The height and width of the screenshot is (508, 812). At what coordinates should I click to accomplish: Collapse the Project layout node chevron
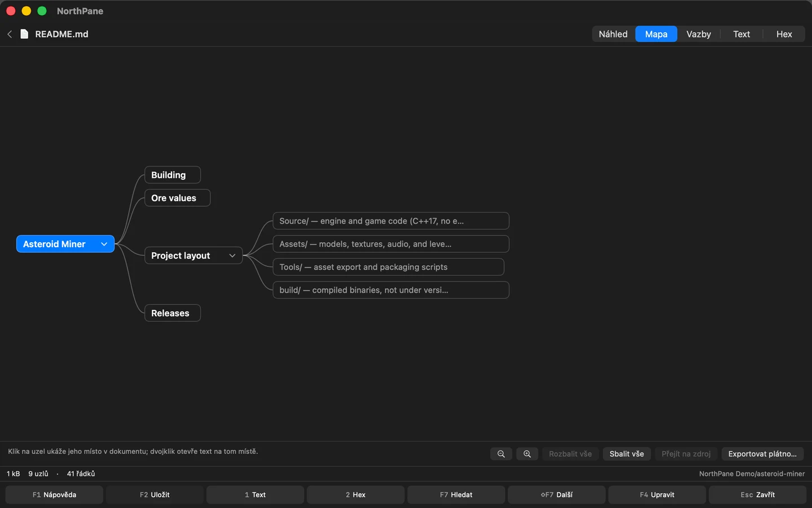(x=232, y=256)
